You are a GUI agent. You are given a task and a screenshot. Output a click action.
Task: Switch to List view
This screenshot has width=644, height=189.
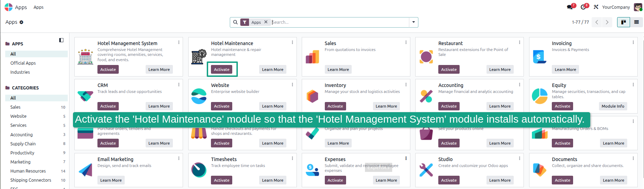pyautogui.click(x=636, y=22)
